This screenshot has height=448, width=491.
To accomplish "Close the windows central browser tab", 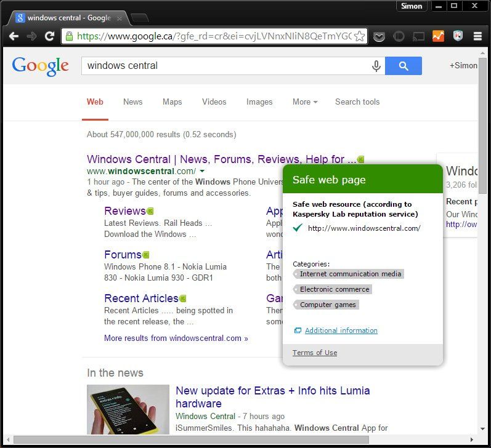I will (119, 18).
